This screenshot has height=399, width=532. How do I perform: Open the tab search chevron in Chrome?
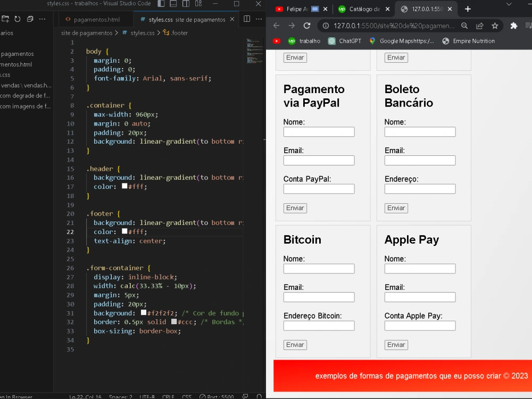pos(509,4)
